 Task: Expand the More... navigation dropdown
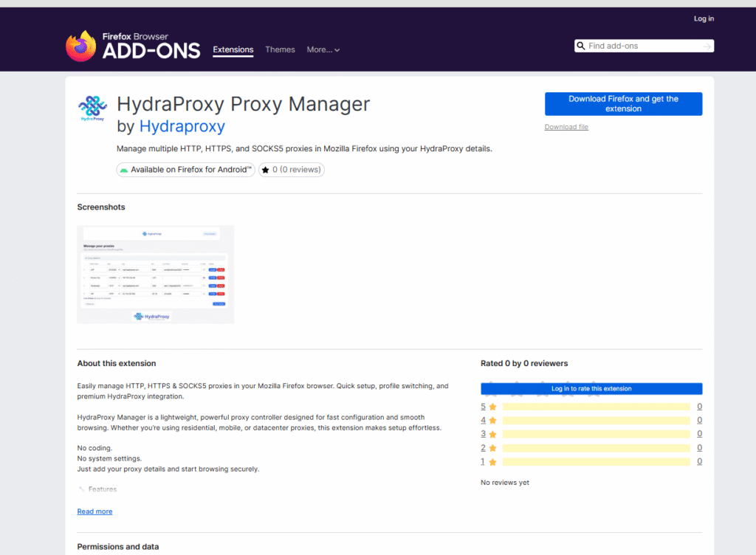click(x=323, y=49)
